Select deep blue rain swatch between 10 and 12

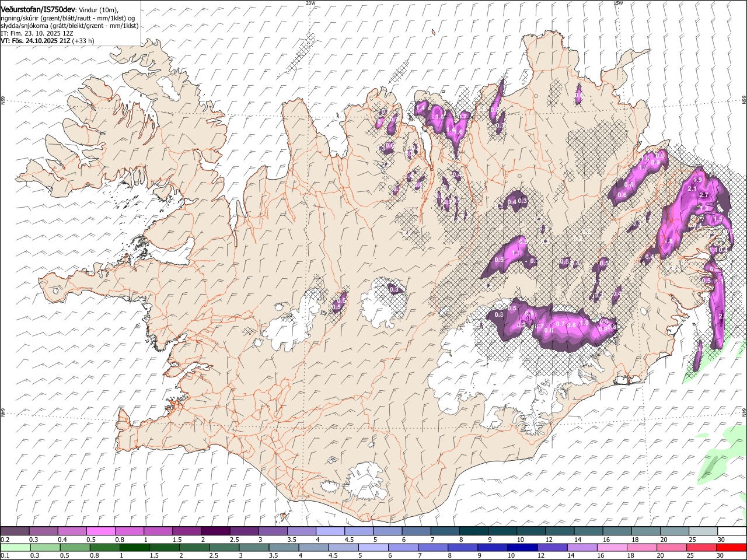point(522,548)
